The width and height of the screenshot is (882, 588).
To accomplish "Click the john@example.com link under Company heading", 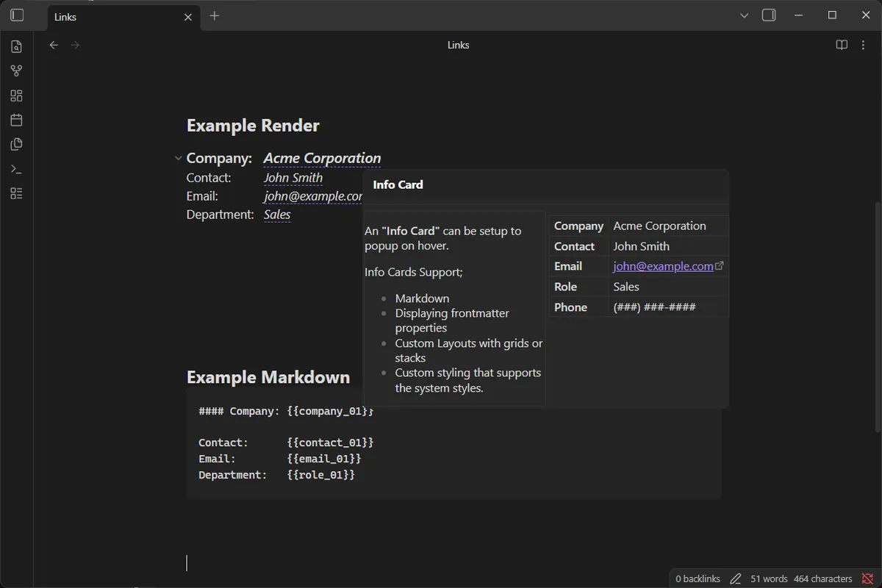I will click(313, 196).
